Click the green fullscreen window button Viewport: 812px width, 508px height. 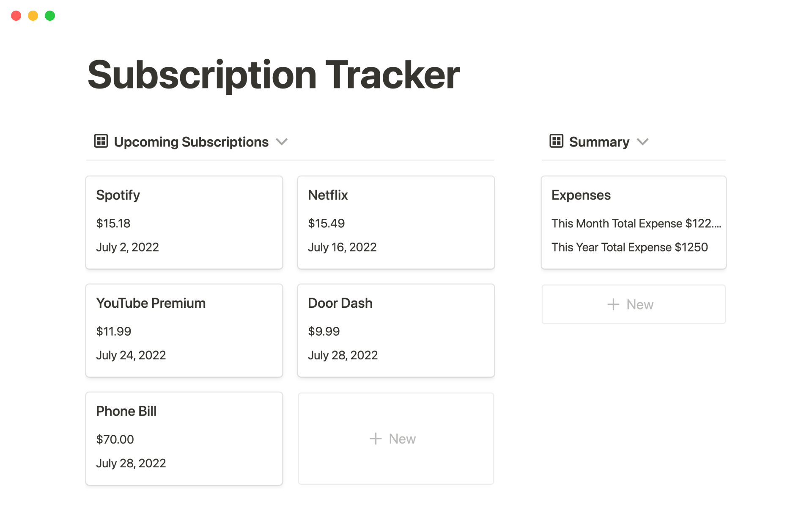click(x=50, y=16)
